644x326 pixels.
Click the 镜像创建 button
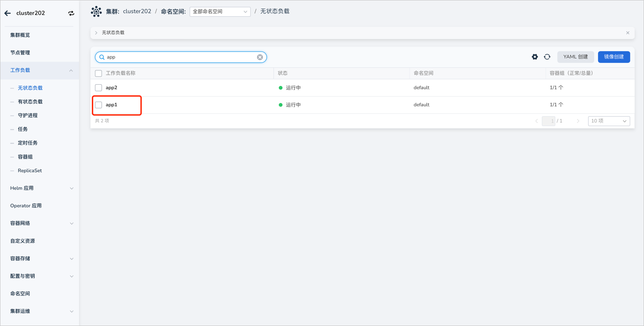pos(614,57)
